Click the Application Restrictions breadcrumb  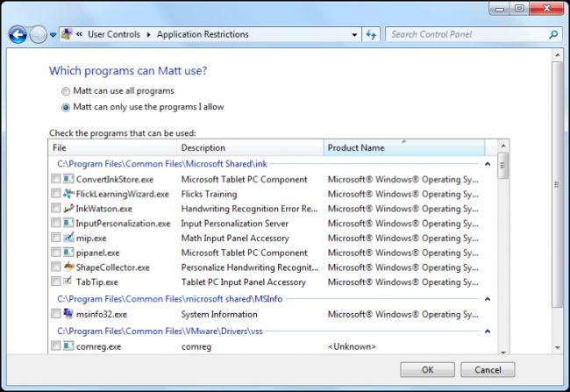[203, 34]
